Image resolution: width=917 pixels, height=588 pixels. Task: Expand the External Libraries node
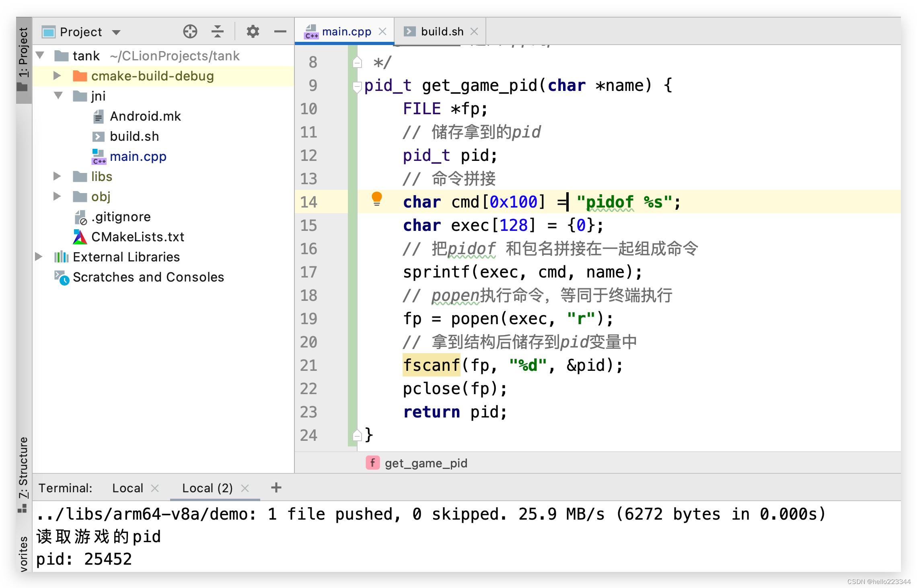(39, 257)
